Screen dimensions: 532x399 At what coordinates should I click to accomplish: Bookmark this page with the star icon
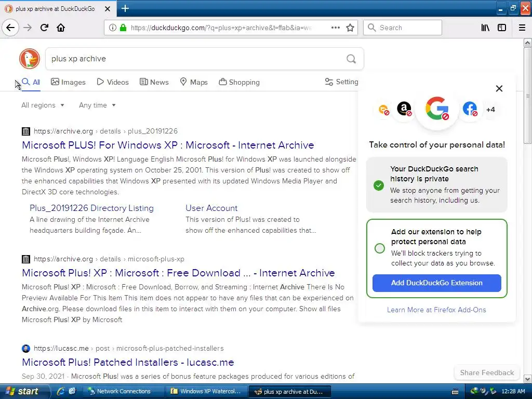[x=350, y=28]
